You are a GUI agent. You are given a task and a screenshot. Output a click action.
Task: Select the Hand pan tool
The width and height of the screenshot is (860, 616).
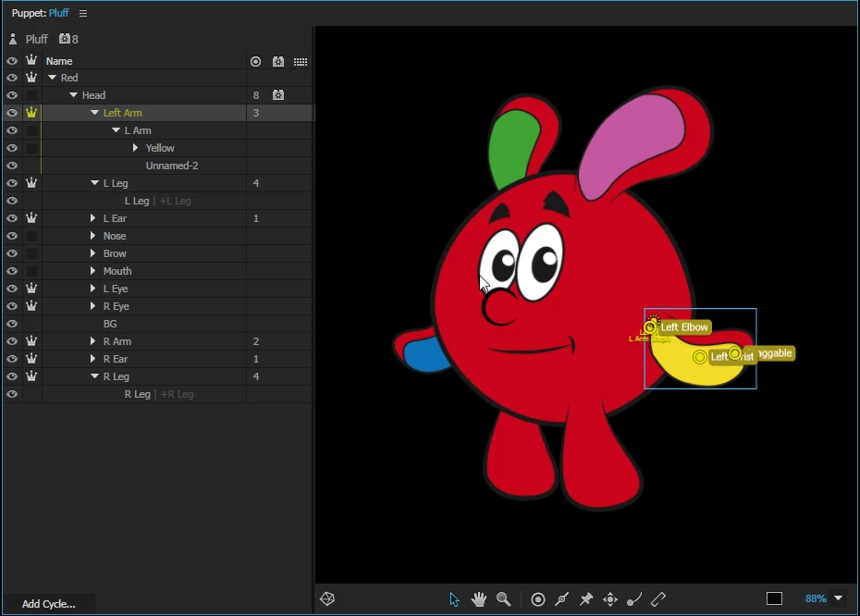tap(479, 599)
